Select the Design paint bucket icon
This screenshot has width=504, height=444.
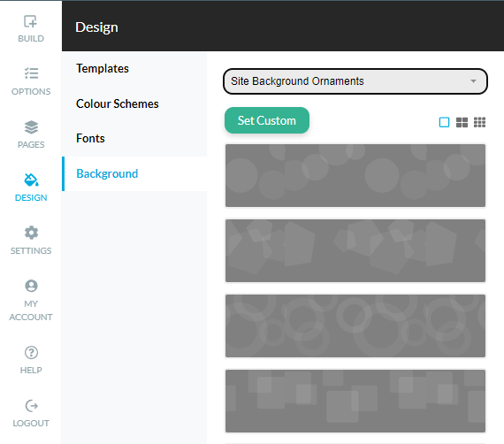(x=31, y=180)
